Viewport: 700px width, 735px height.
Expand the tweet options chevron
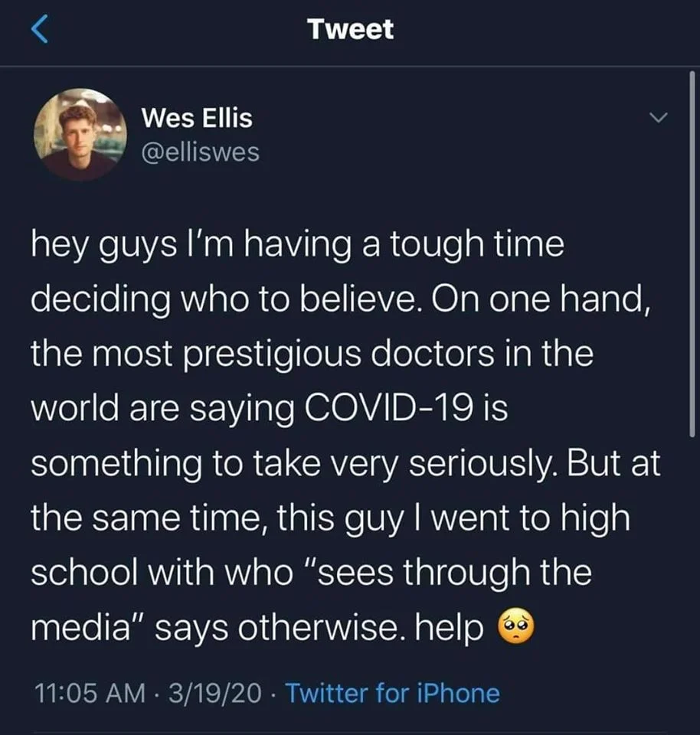(659, 117)
